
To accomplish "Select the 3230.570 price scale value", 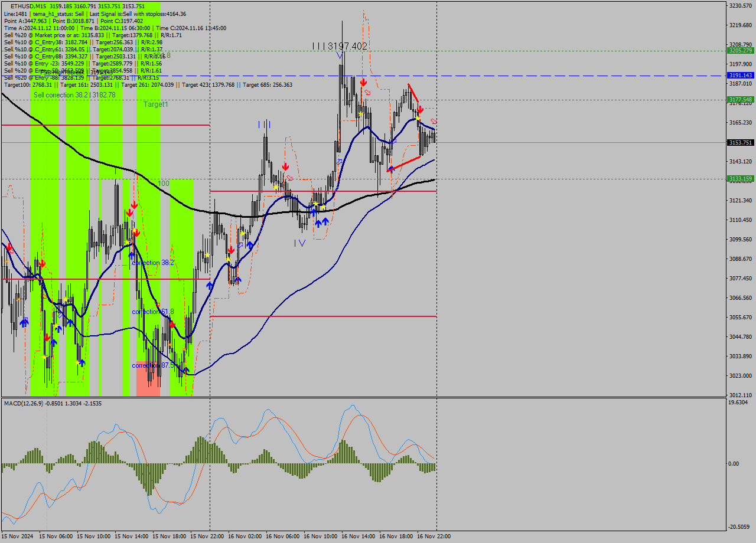I will 740,6.
